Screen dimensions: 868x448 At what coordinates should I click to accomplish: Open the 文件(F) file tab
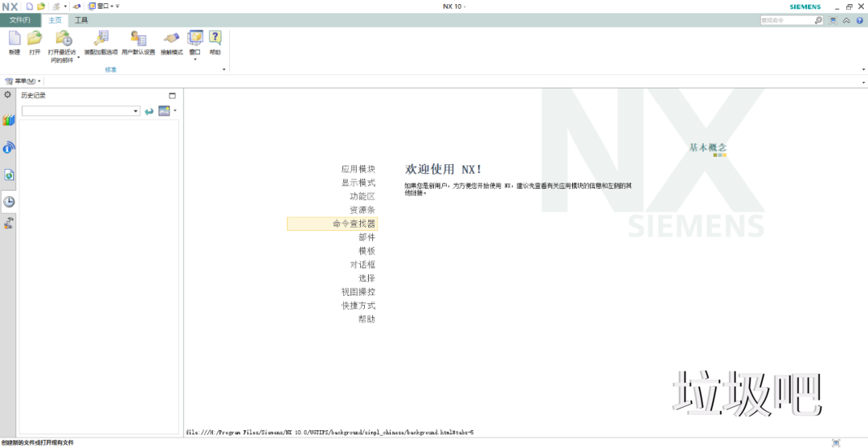(20, 20)
